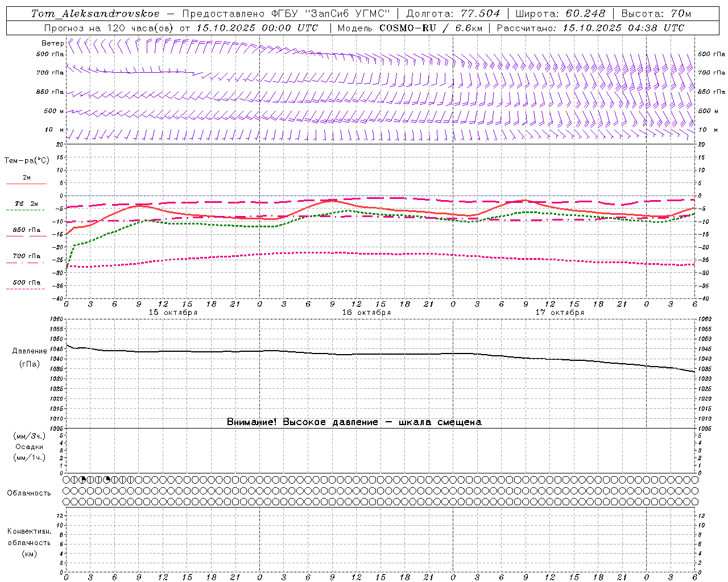This screenshot has width=728, height=582.
Task: Click the Осадки panel label
Action: click(x=30, y=447)
